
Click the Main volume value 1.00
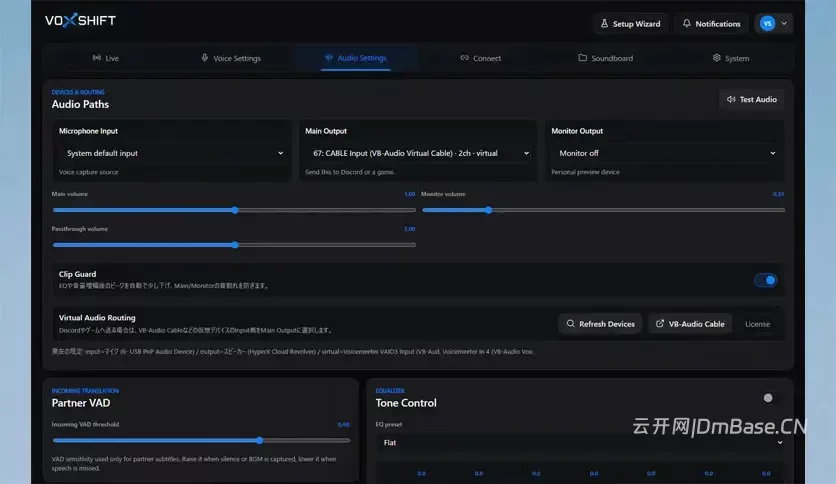click(409, 194)
